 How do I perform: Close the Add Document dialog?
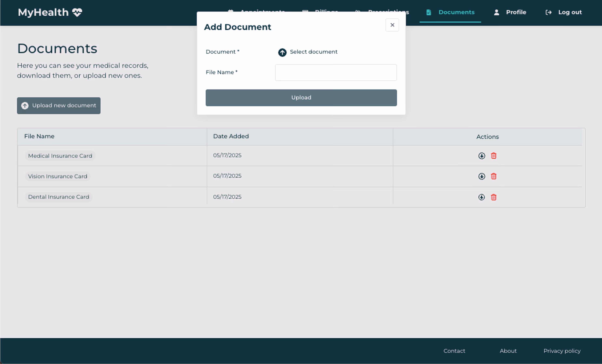click(392, 25)
